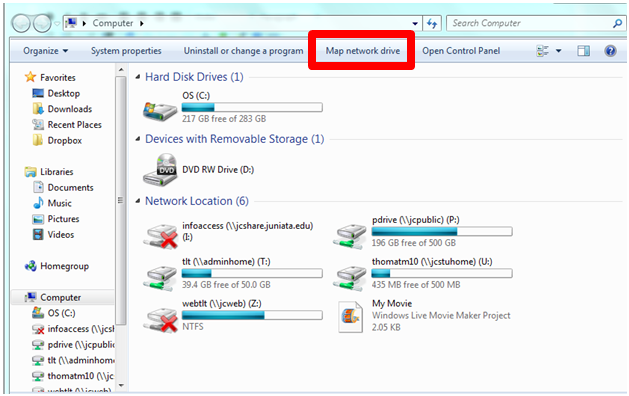Click the Homegroup icon in the sidebar
The image size is (629, 396).
tap(30, 266)
